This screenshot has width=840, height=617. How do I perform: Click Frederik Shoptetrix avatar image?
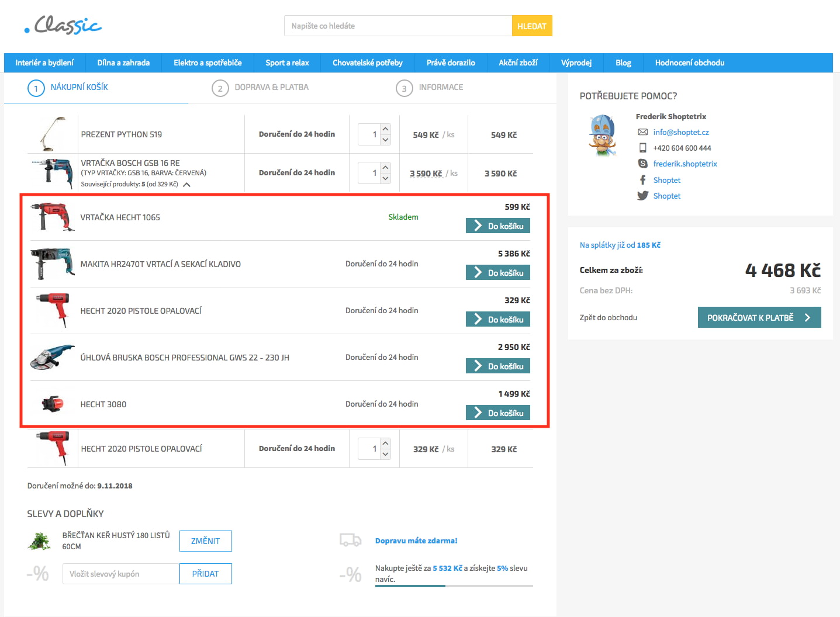[x=603, y=135]
